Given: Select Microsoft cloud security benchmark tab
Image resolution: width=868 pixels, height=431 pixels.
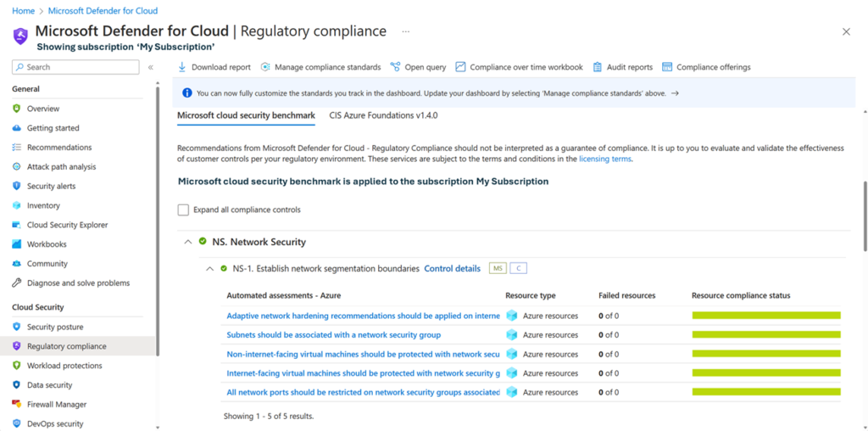Looking at the screenshot, I should [x=246, y=115].
